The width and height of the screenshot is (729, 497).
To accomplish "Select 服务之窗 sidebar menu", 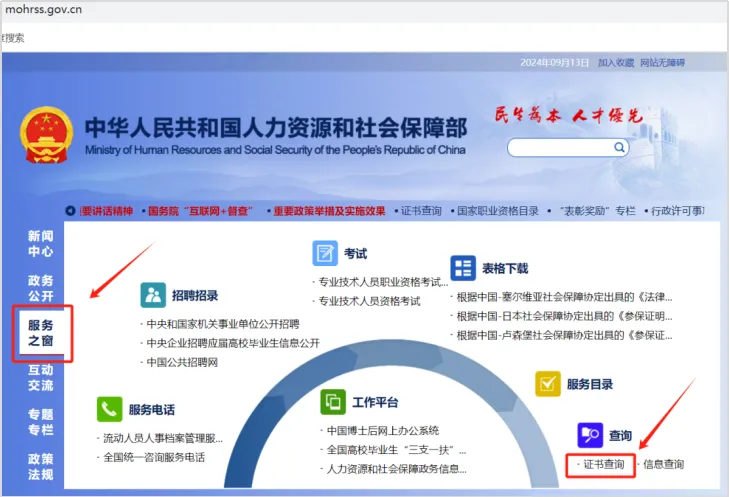I will pyautogui.click(x=41, y=333).
